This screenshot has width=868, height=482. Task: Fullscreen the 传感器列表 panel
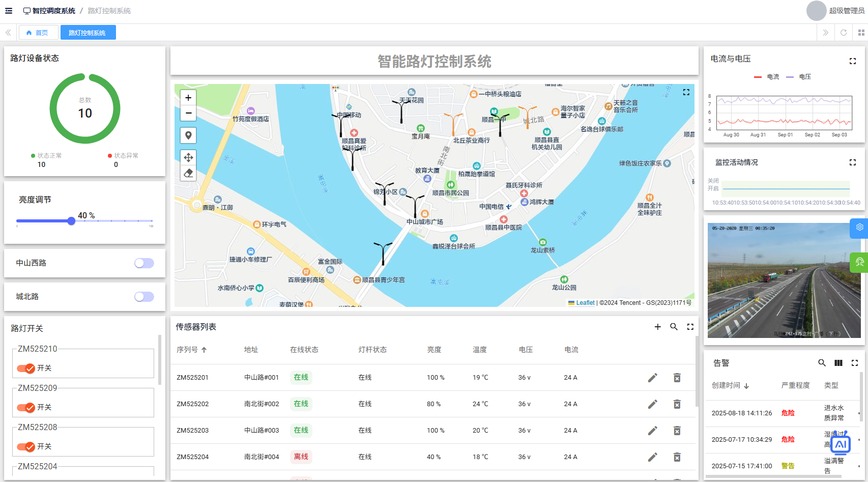point(690,327)
